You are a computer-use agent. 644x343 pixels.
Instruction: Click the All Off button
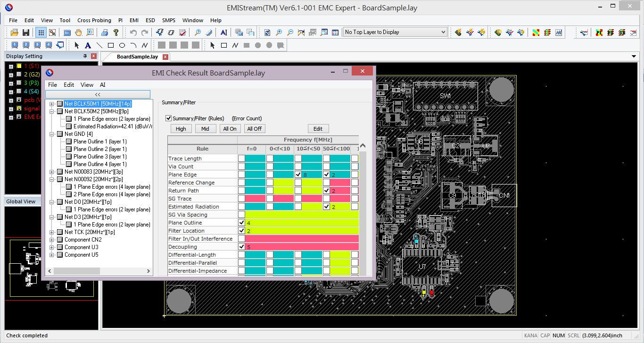[x=255, y=129]
